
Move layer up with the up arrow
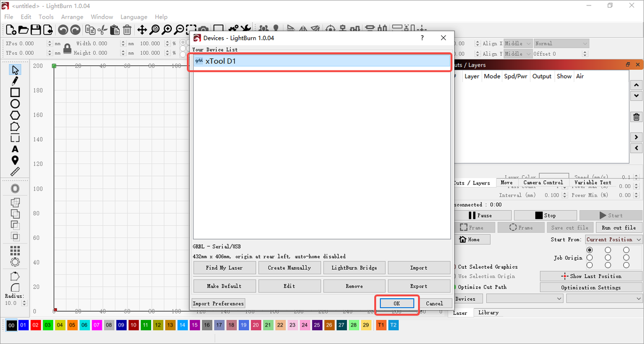pos(636,85)
